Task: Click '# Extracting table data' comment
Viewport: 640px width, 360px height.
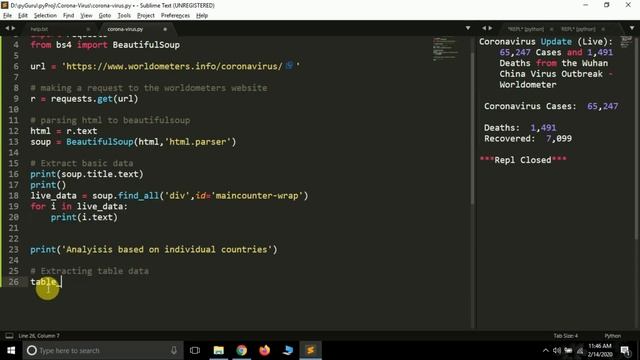Action: [x=89, y=271]
